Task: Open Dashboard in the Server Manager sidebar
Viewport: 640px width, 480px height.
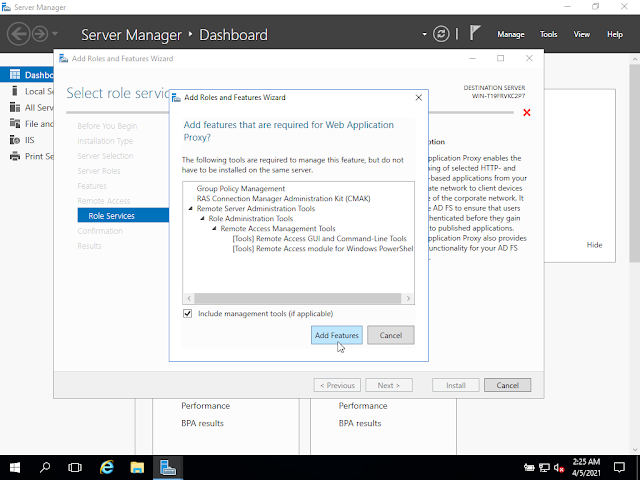Action: pos(27,75)
